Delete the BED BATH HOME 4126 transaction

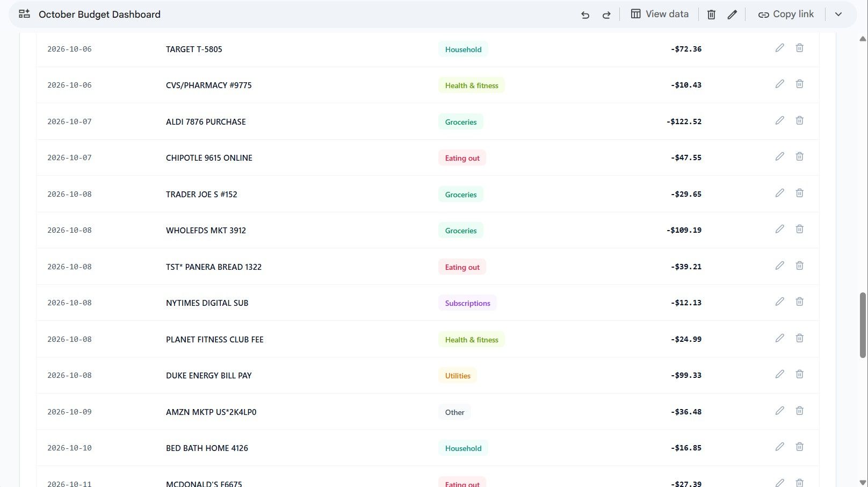800,447
